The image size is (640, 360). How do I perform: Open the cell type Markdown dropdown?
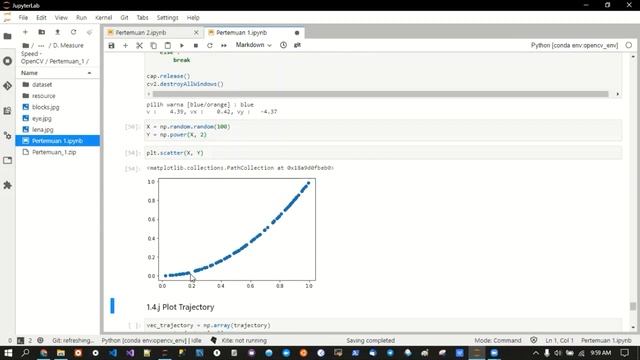pos(253,45)
